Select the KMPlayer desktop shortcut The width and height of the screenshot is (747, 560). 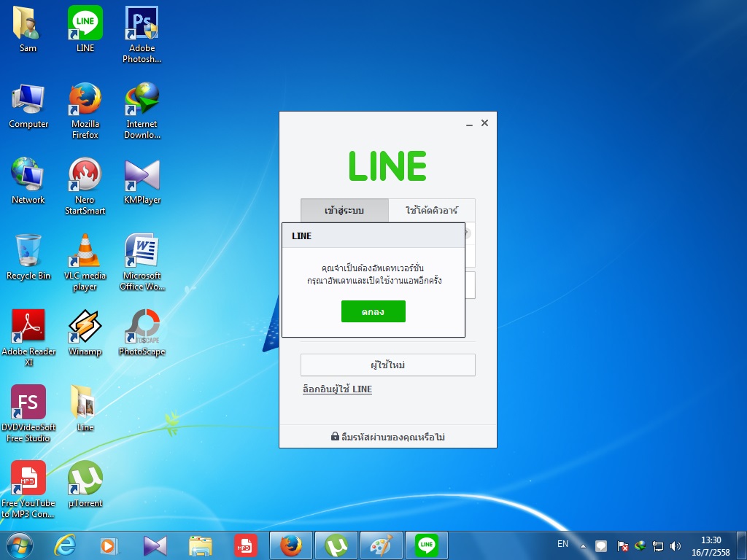pyautogui.click(x=142, y=181)
